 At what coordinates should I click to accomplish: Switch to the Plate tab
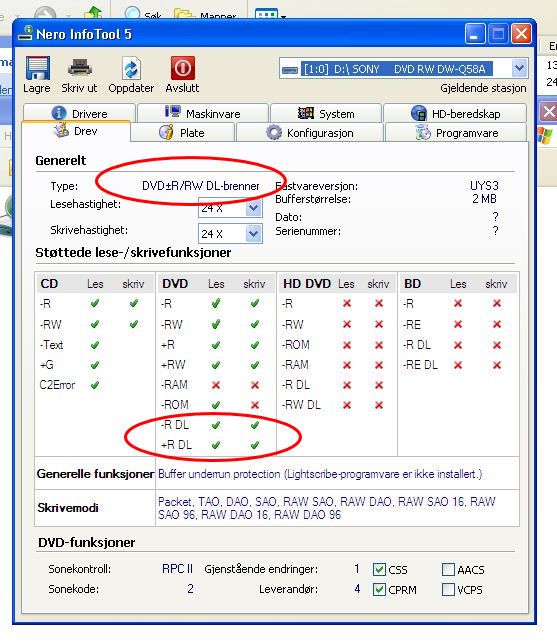tap(183, 132)
